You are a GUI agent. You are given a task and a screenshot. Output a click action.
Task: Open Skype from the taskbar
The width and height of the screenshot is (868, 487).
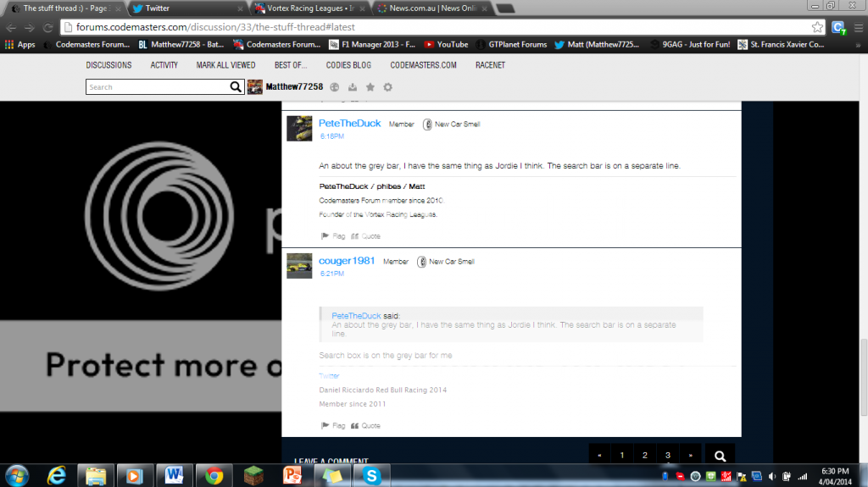(x=371, y=476)
